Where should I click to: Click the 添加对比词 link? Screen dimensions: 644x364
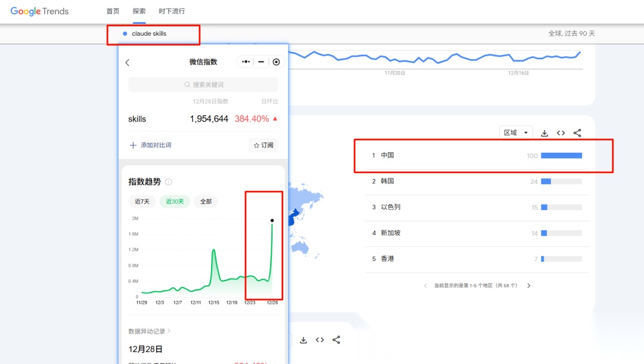coord(156,145)
